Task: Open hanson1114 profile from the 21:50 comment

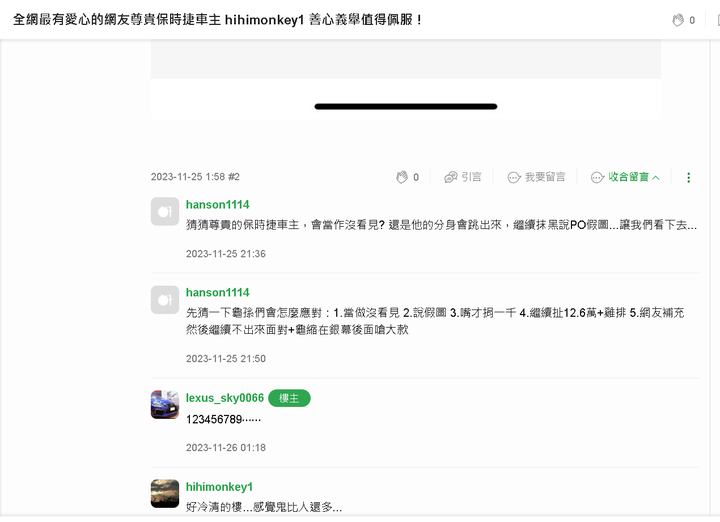Action: tap(218, 292)
